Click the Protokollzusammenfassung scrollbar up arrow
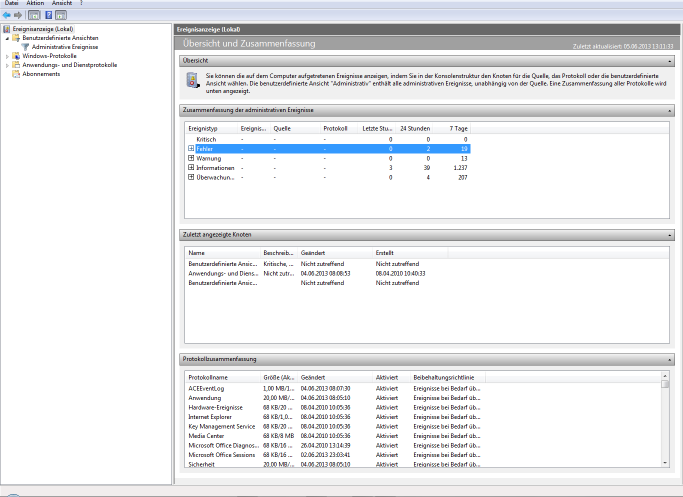 [665, 376]
